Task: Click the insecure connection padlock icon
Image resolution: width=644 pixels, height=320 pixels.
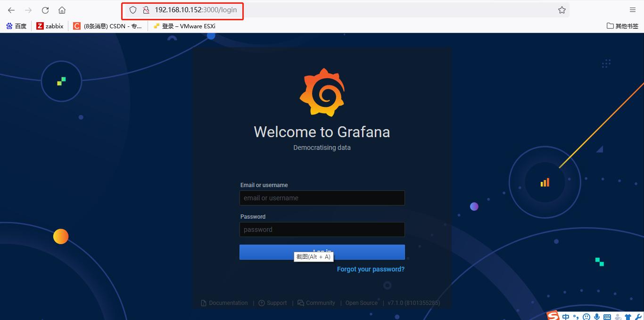Action: tap(146, 10)
